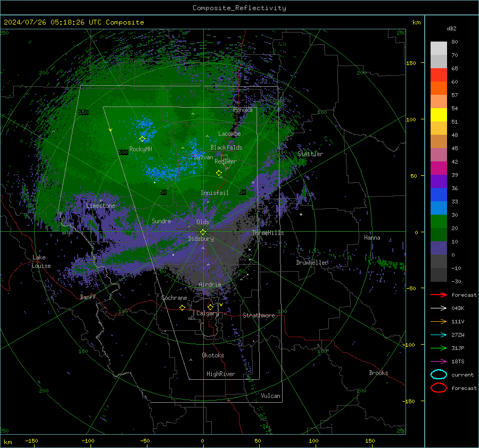The image size is (479, 448).
Task: Click the cyan current ellipse in legend
Action: tap(439, 374)
